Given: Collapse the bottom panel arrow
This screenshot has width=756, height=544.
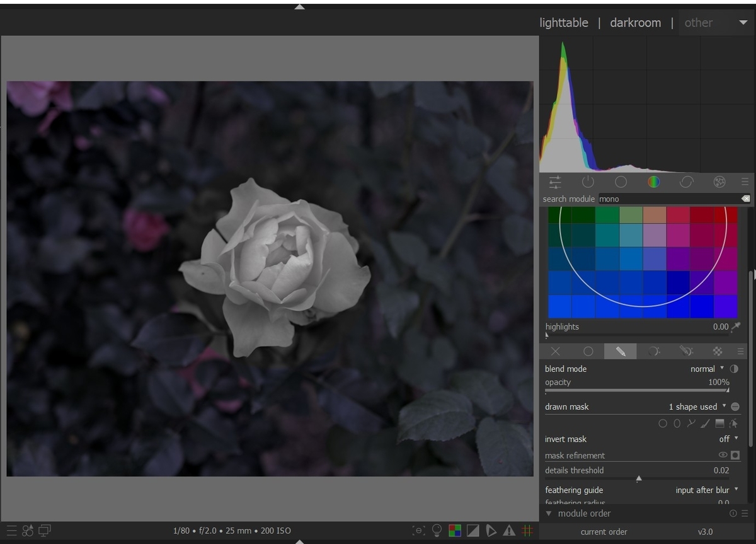Looking at the screenshot, I should (x=300, y=541).
